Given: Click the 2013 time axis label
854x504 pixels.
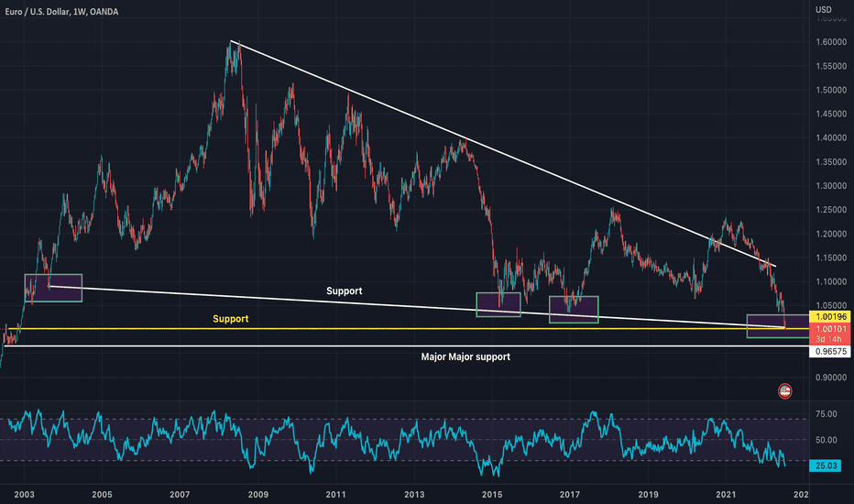Looking at the screenshot, I should [414, 495].
